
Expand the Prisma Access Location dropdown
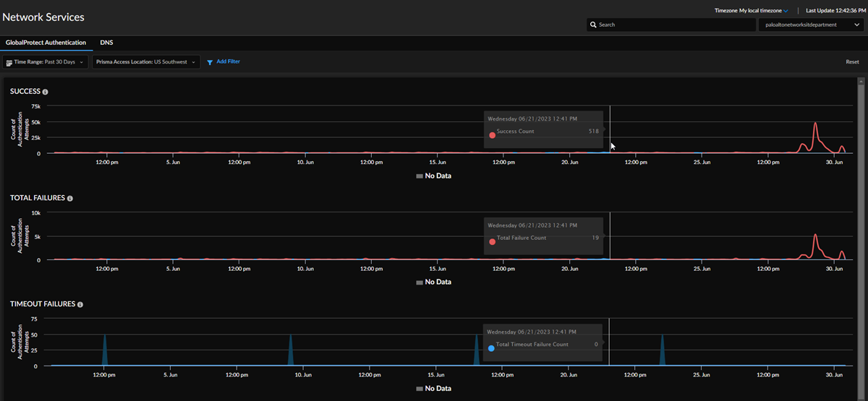pos(146,62)
